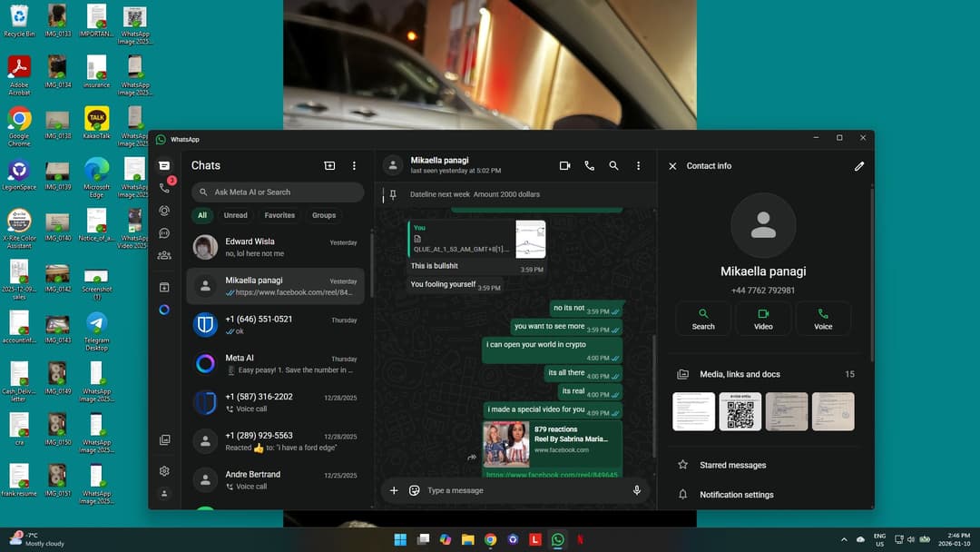Open the QR code media thumbnail
This screenshot has height=552, width=980.
740,411
